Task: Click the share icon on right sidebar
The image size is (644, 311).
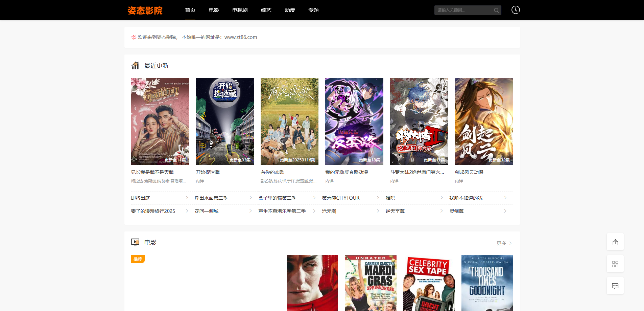Action: click(615, 242)
